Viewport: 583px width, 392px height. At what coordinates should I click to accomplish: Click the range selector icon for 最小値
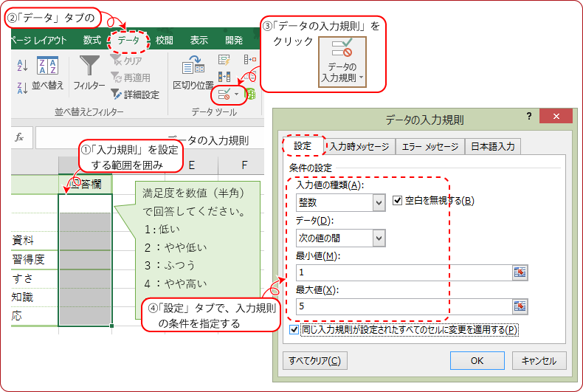click(520, 272)
